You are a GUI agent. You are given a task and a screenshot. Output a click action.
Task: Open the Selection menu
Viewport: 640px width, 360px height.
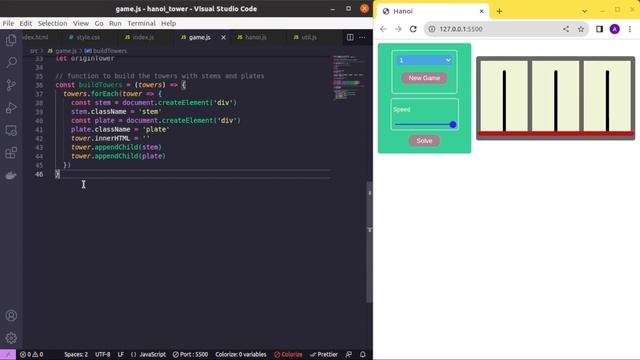pos(52,23)
